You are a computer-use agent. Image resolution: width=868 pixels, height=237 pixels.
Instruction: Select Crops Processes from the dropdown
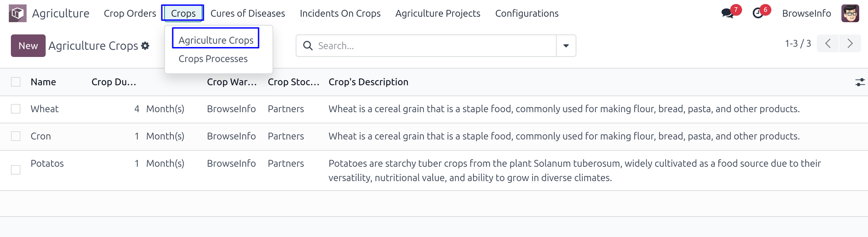click(x=213, y=59)
